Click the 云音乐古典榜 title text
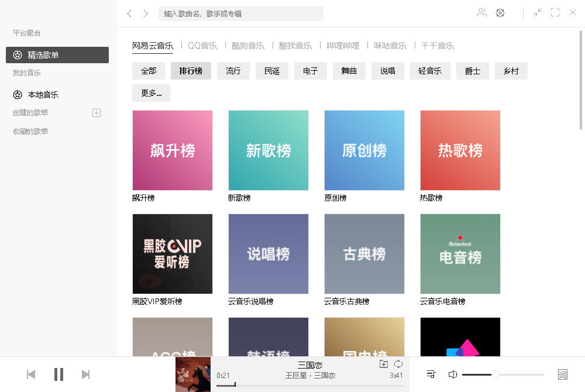 tap(346, 301)
